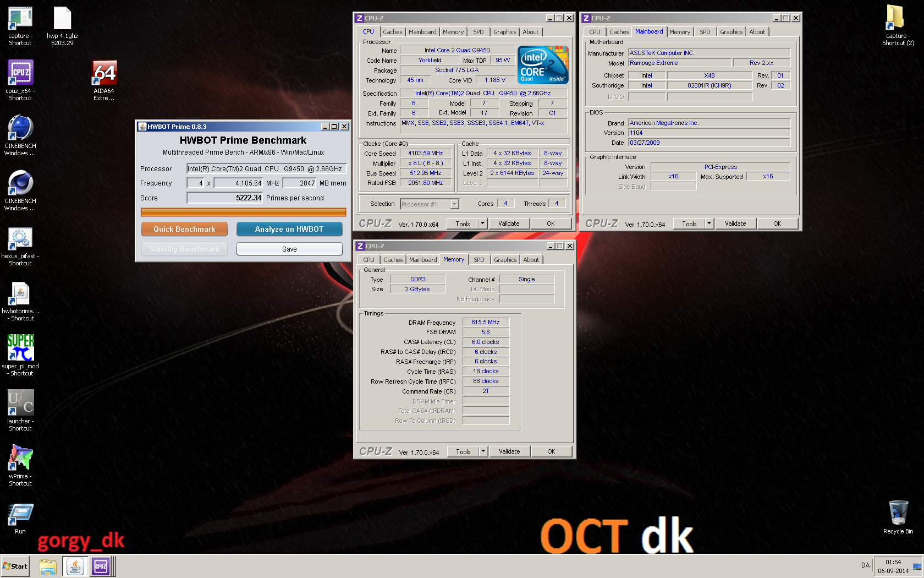Open the hwbotprime Shortcut desktop icon
924x578 pixels.
[x=20, y=301]
